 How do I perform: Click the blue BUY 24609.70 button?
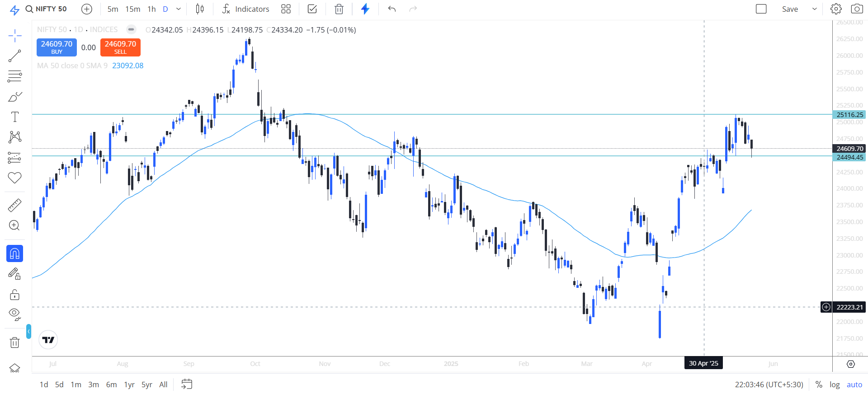[57, 47]
